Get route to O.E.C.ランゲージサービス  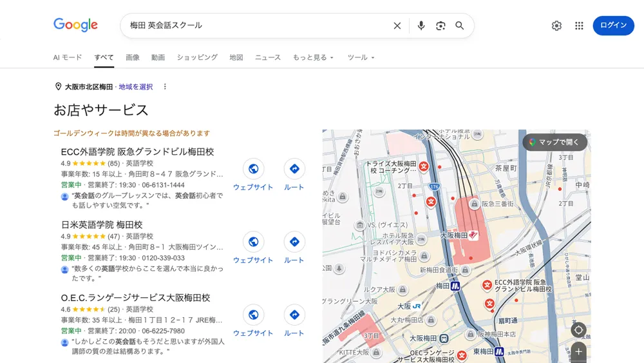(294, 315)
